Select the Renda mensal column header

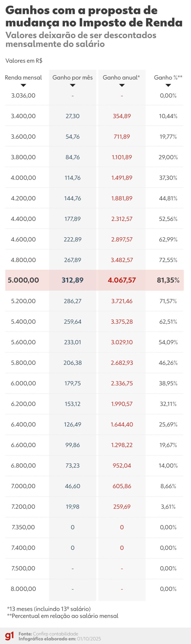coord(23,77)
